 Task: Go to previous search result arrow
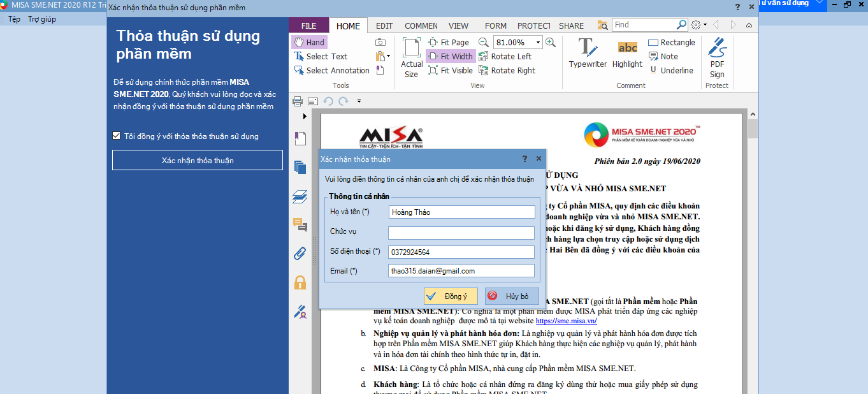(x=716, y=25)
